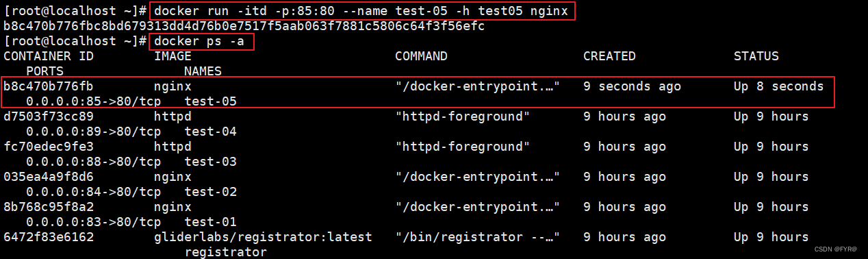Click the IMAGE column header
Screen dimensions: 868x259
coord(173,56)
